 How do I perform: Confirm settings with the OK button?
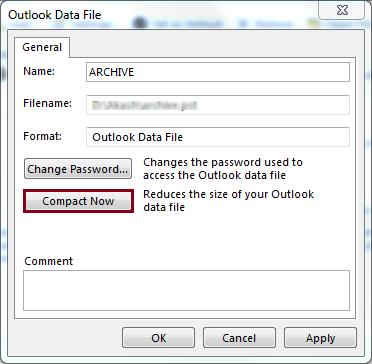point(158,338)
